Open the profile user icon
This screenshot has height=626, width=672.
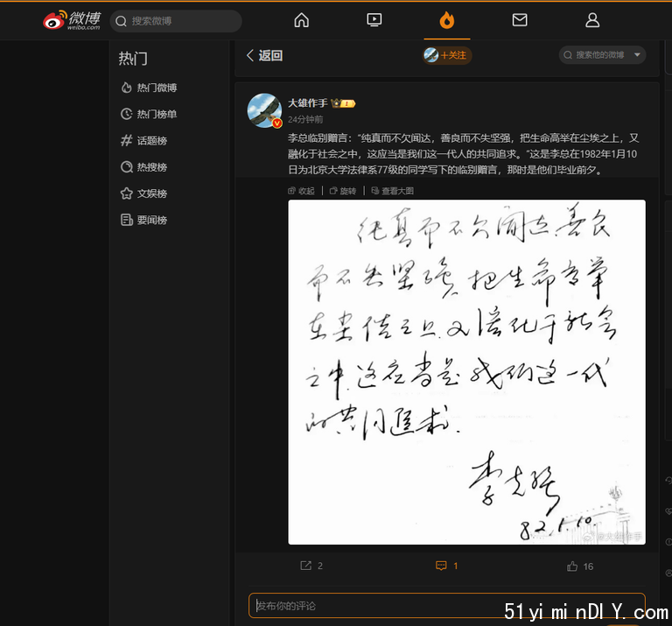592,20
